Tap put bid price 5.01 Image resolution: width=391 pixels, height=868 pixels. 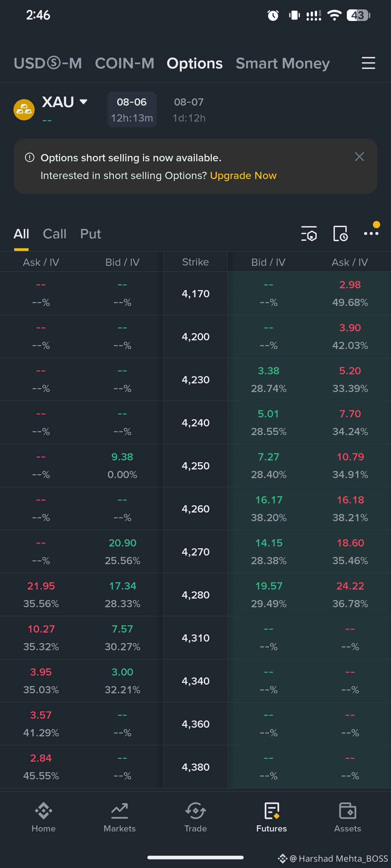click(269, 414)
